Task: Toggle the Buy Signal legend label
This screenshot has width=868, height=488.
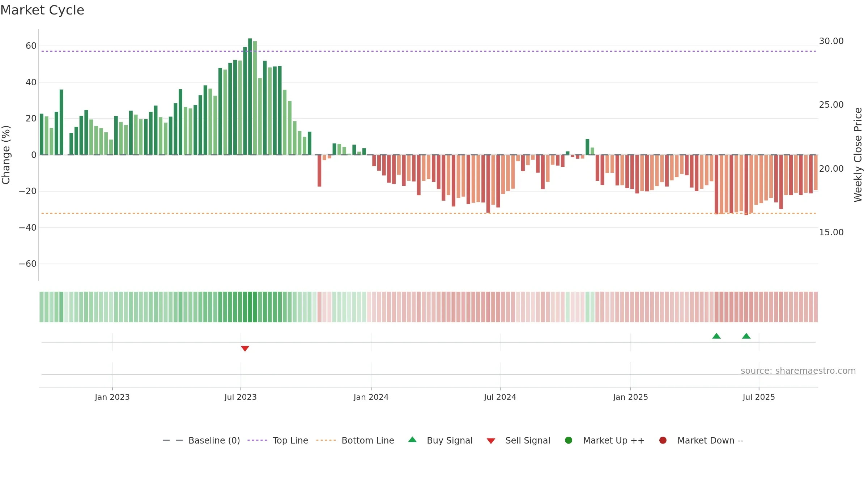Action: (x=450, y=440)
